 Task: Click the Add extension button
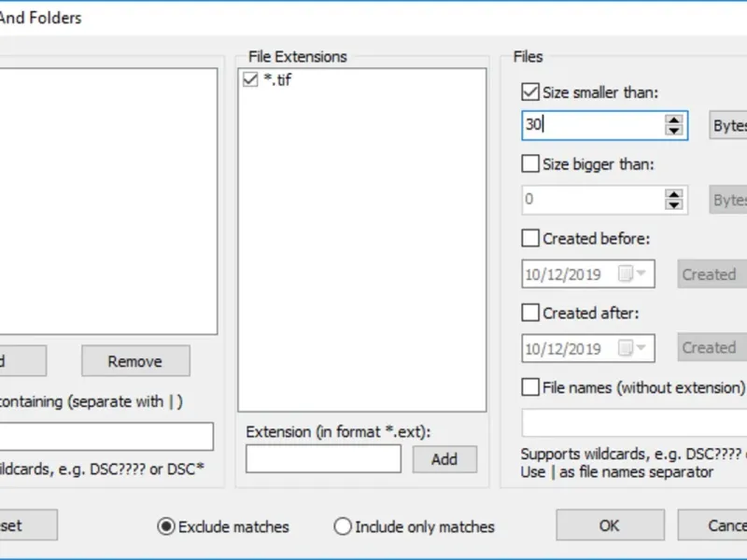444,459
